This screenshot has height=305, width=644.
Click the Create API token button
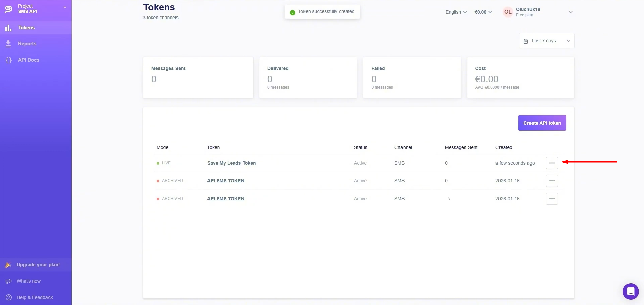pyautogui.click(x=542, y=123)
